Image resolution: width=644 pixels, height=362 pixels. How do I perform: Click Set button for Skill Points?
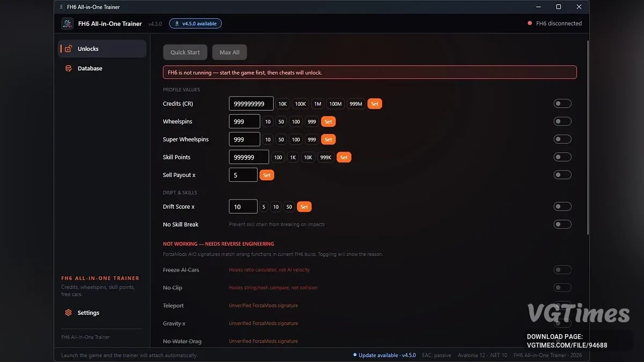pyautogui.click(x=344, y=157)
